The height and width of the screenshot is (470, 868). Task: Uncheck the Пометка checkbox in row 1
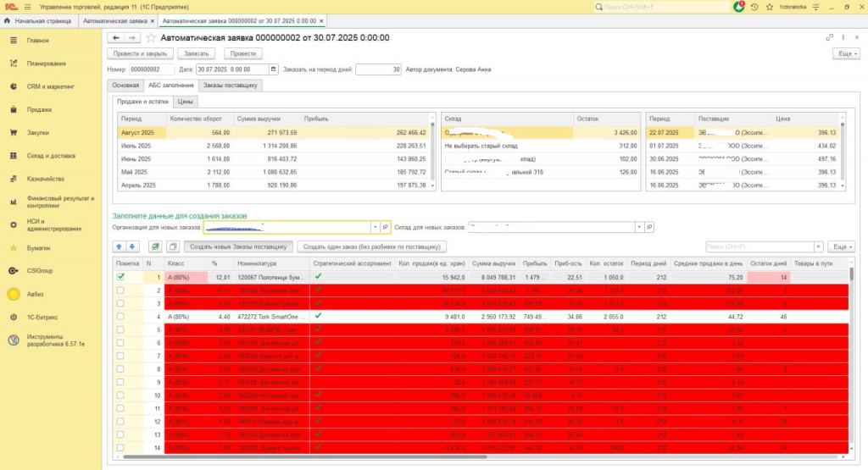pos(120,277)
